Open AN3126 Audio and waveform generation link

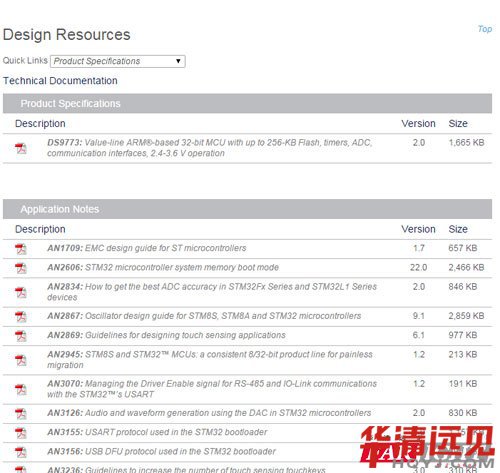[x=209, y=413]
